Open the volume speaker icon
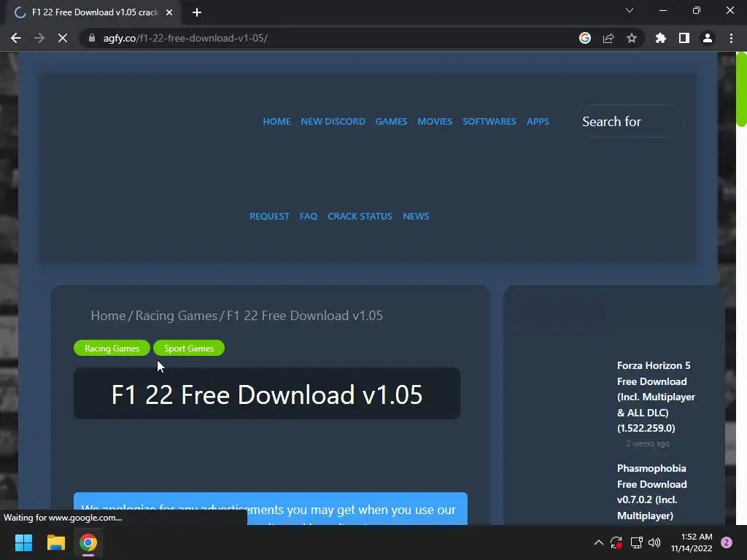The image size is (747, 560). pos(654,542)
